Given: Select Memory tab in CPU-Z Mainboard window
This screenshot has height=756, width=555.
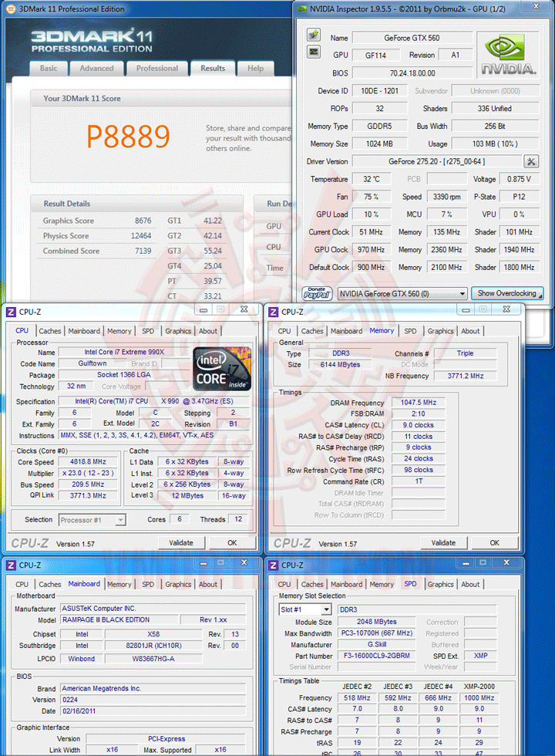Looking at the screenshot, I should tap(119, 585).
